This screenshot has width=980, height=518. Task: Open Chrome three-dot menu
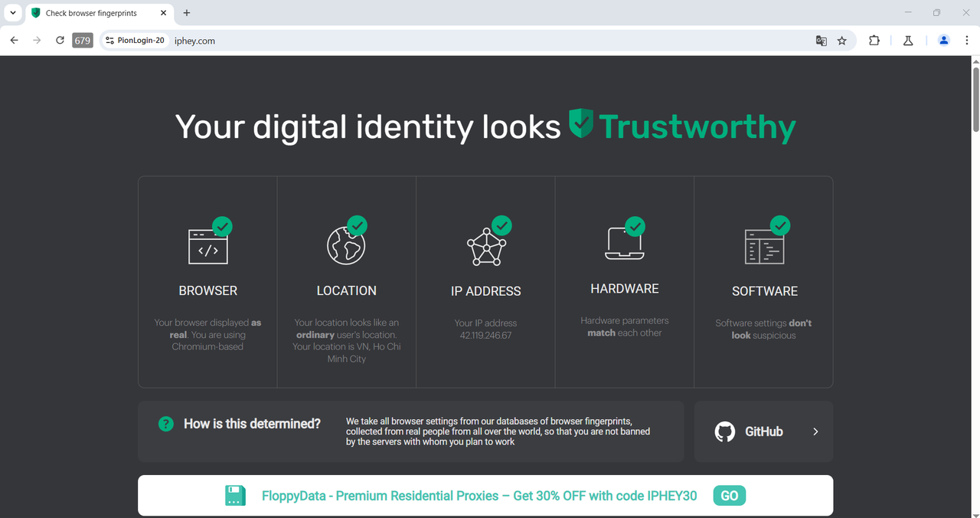click(x=967, y=41)
